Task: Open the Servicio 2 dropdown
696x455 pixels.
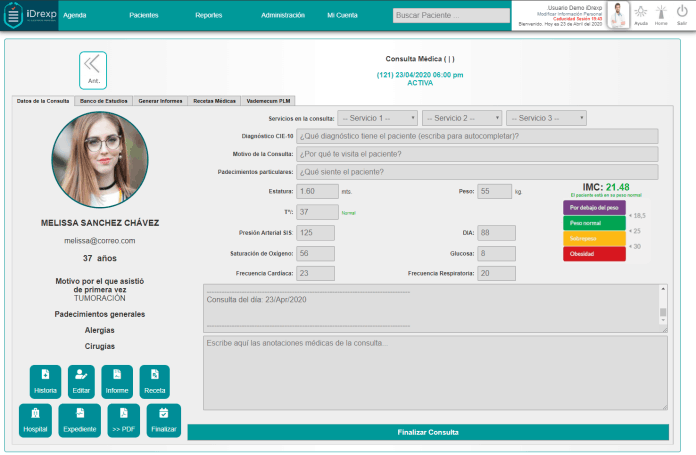Action: click(461, 118)
